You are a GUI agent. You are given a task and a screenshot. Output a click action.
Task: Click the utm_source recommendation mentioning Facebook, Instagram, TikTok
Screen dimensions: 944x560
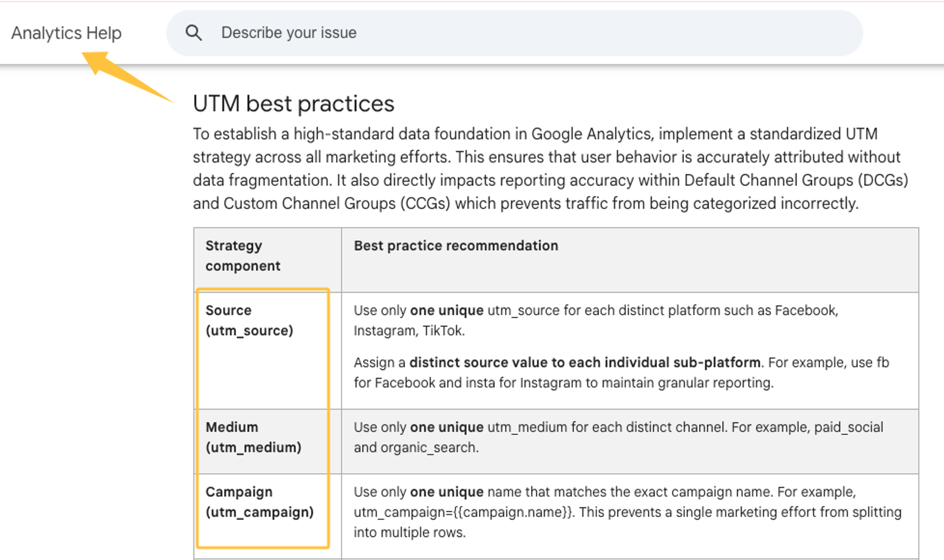coord(596,320)
